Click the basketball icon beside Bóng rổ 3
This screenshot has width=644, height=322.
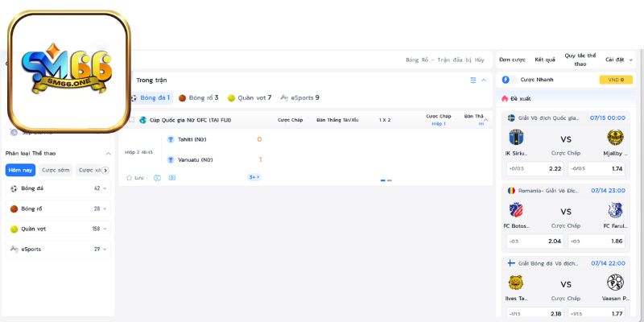point(183,98)
